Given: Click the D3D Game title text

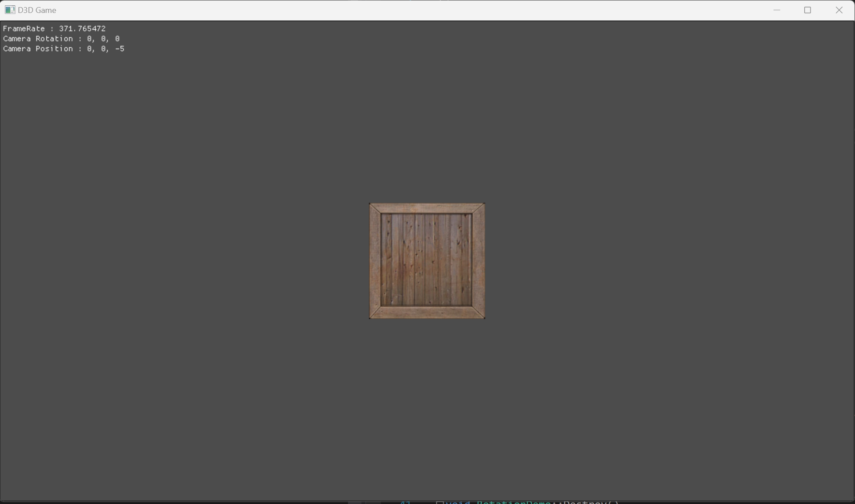Looking at the screenshot, I should click(x=37, y=10).
